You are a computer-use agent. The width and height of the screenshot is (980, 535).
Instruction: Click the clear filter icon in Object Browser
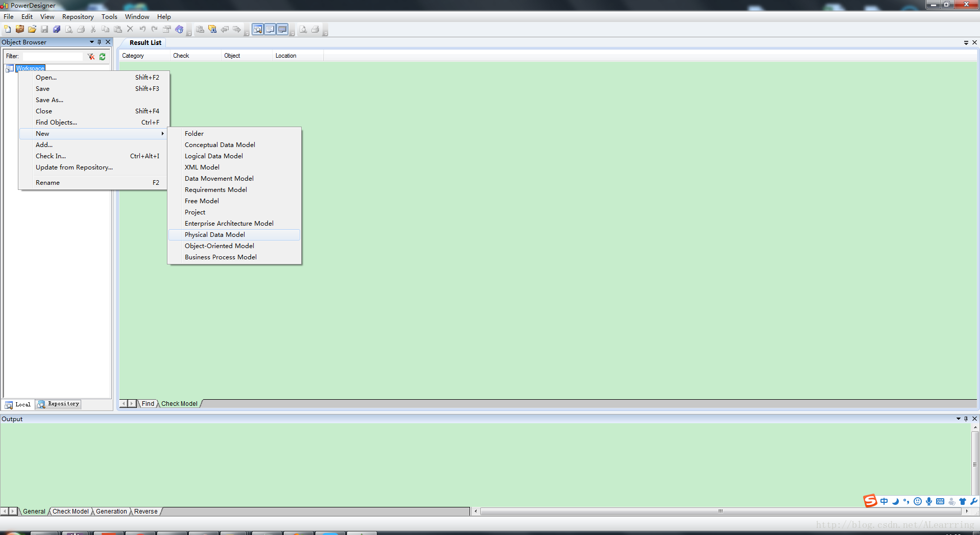91,56
